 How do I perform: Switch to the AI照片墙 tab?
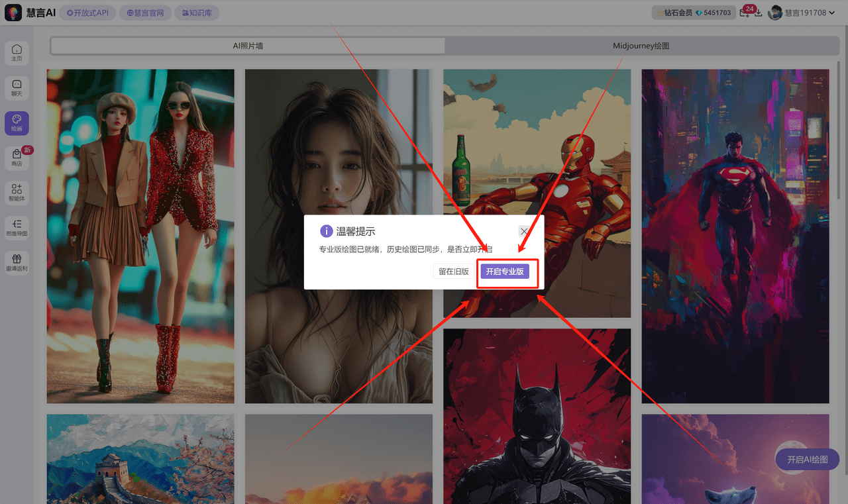coord(248,46)
